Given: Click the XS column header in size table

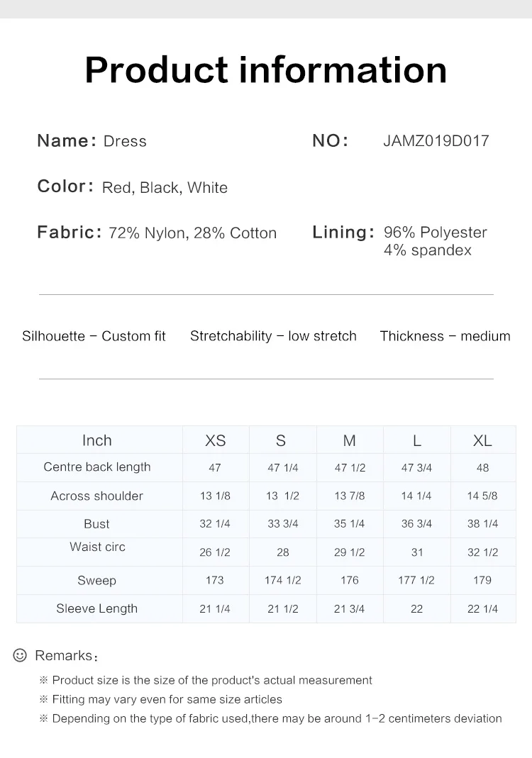Looking at the screenshot, I should click(x=215, y=440).
